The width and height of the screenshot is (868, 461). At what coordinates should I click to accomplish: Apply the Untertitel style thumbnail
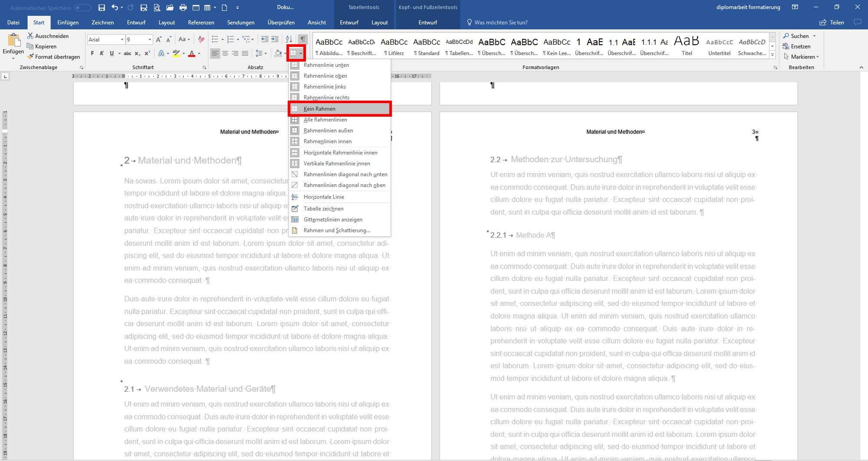point(719,46)
